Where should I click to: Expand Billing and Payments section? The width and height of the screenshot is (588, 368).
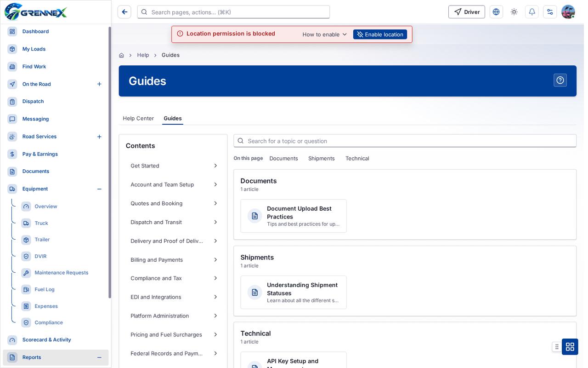173,260
